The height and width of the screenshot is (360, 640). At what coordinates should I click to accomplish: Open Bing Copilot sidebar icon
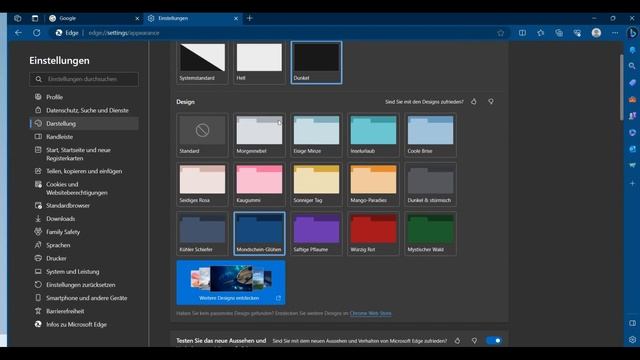(x=632, y=33)
